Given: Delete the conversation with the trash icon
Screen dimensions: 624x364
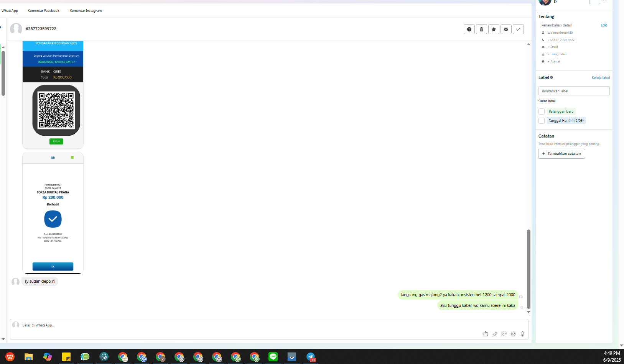Looking at the screenshot, I should tap(481, 29).
